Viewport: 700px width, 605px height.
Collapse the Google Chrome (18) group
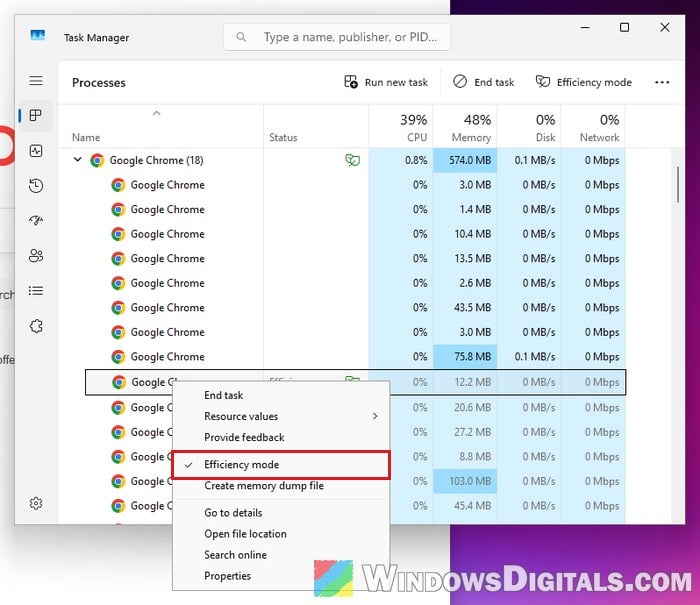click(x=78, y=159)
